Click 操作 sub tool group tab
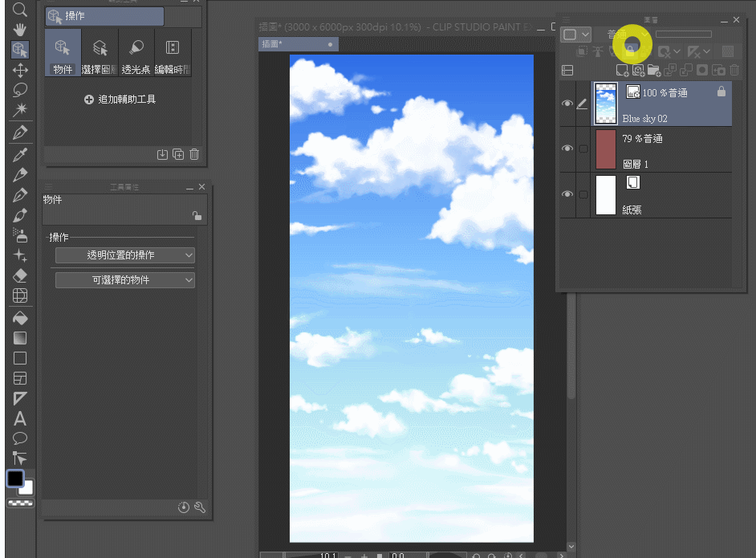 pos(104,16)
